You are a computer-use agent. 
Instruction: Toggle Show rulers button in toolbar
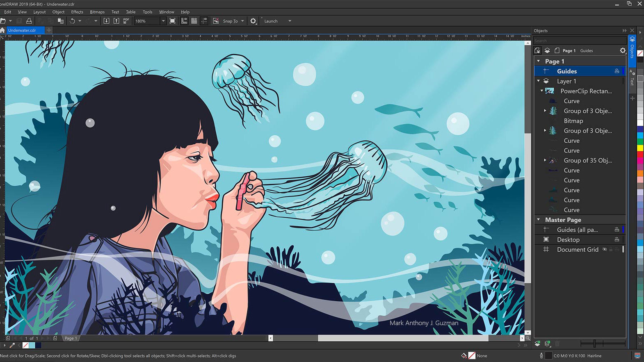coord(184,21)
